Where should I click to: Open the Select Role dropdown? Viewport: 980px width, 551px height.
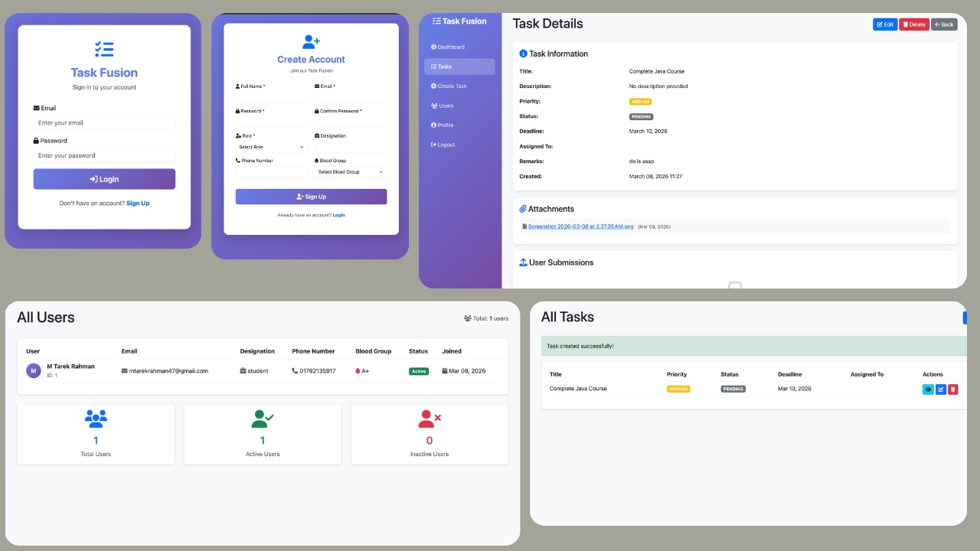click(271, 147)
